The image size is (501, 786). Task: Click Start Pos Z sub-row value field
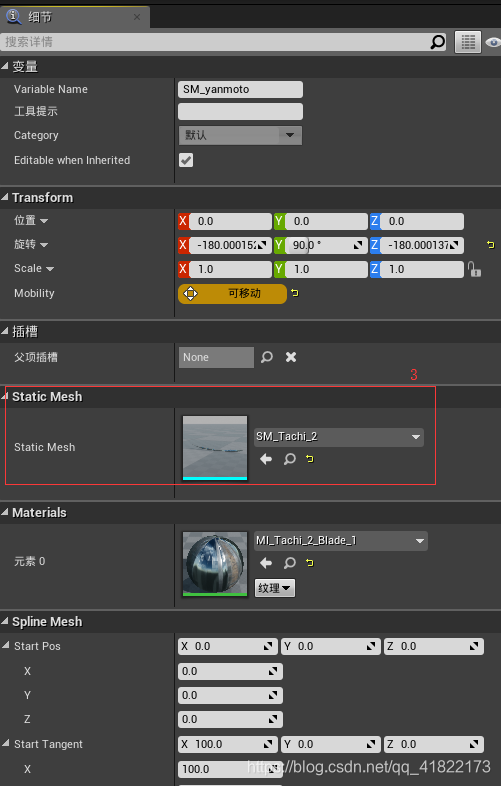tap(230, 719)
